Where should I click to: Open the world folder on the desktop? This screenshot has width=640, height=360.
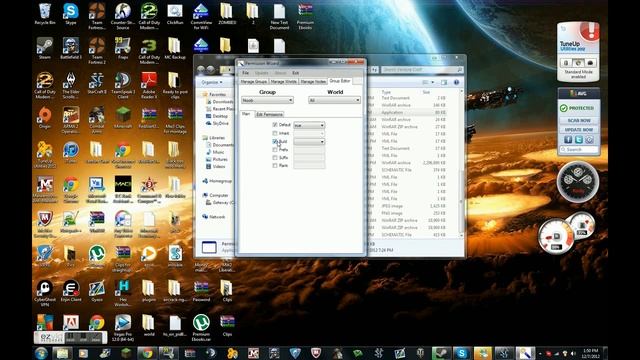(149, 325)
